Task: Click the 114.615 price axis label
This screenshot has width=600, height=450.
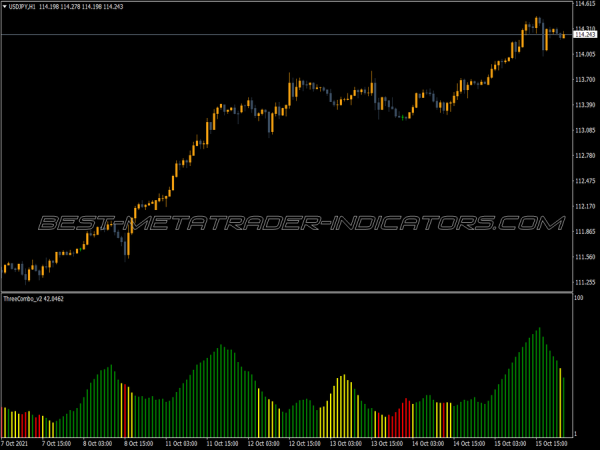Action: [x=584, y=4]
